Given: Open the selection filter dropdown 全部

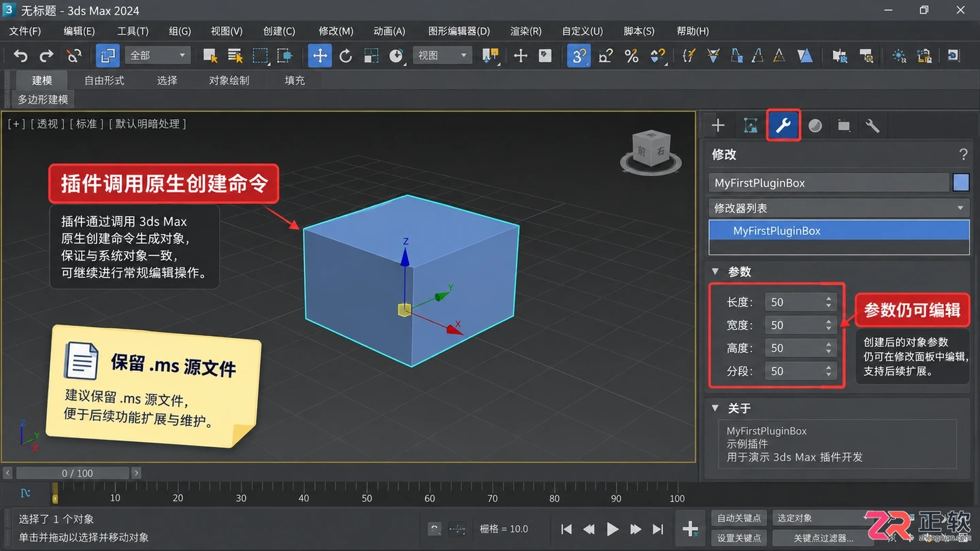Looking at the screenshot, I should (158, 56).
